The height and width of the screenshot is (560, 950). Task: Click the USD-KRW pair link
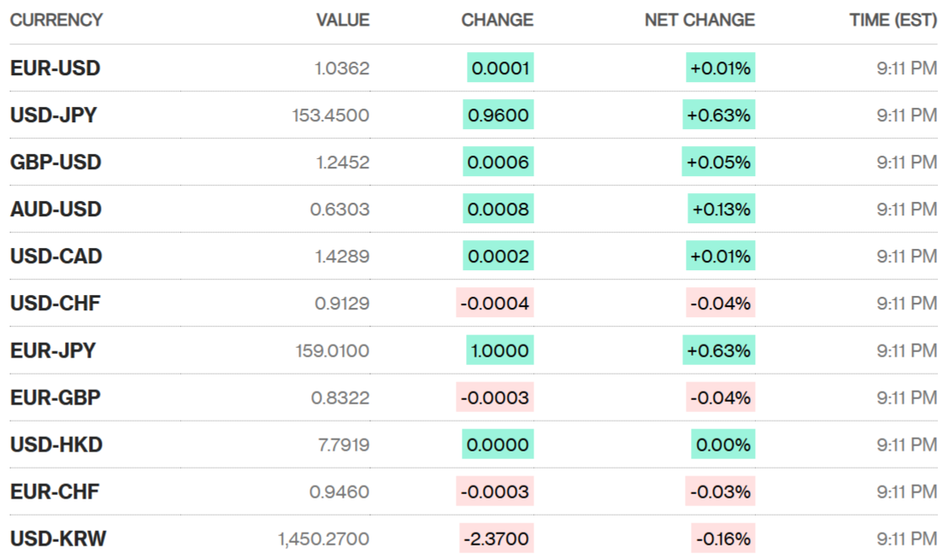click(x=58, y=539)
